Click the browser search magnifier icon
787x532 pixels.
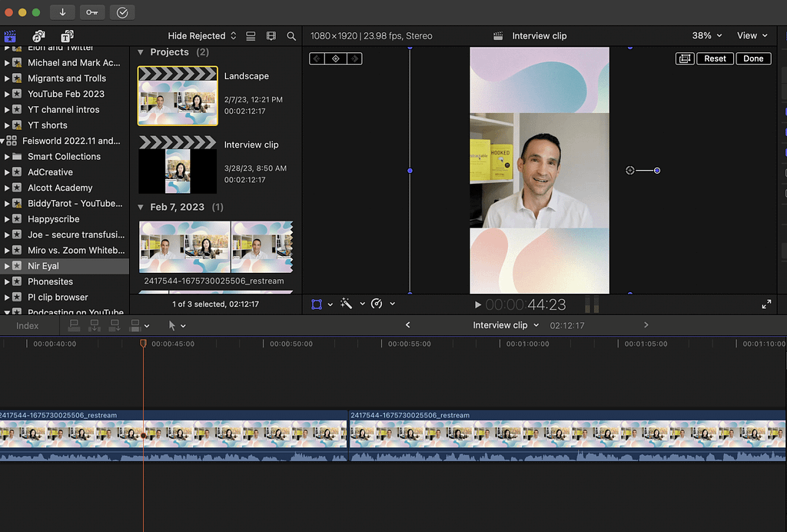291,36
